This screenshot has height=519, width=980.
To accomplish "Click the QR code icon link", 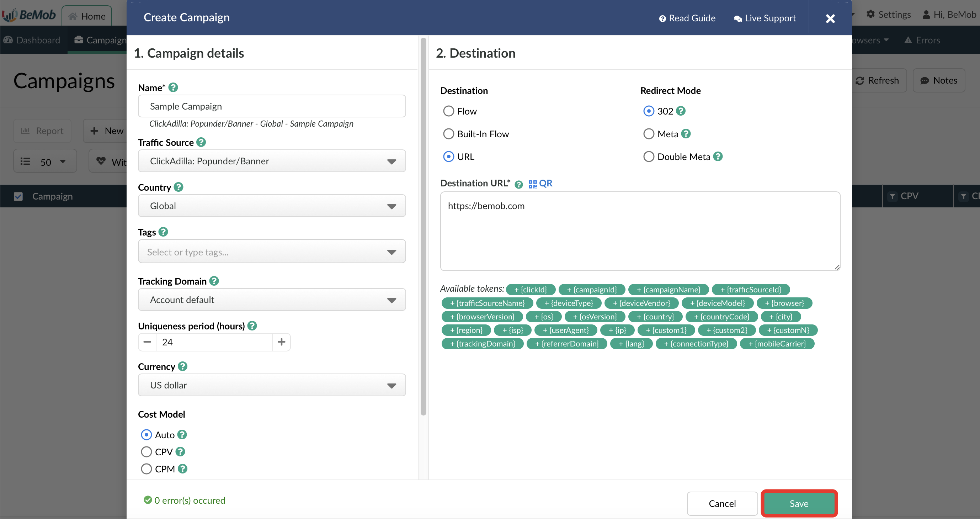I will click(540, 184).
